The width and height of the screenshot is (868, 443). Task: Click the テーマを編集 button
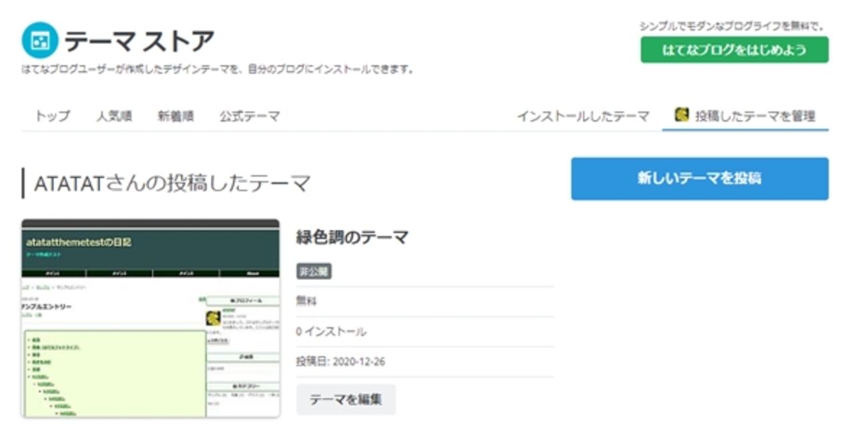[x=346, y=400]
